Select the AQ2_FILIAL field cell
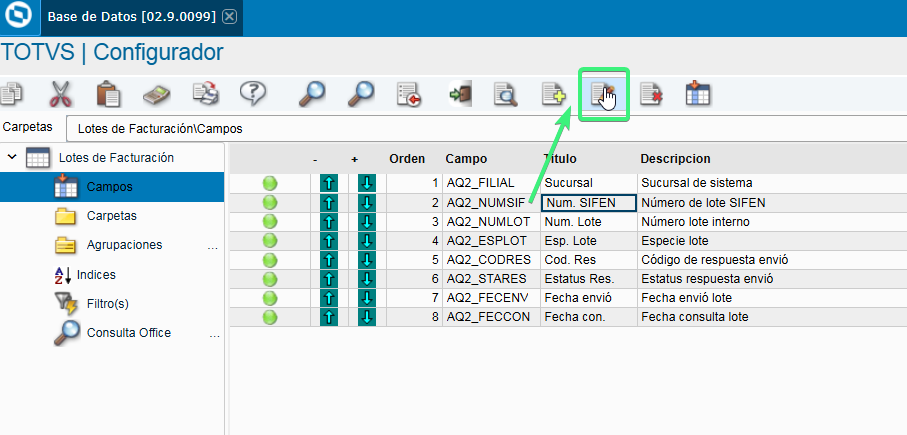 pos(492,183)
